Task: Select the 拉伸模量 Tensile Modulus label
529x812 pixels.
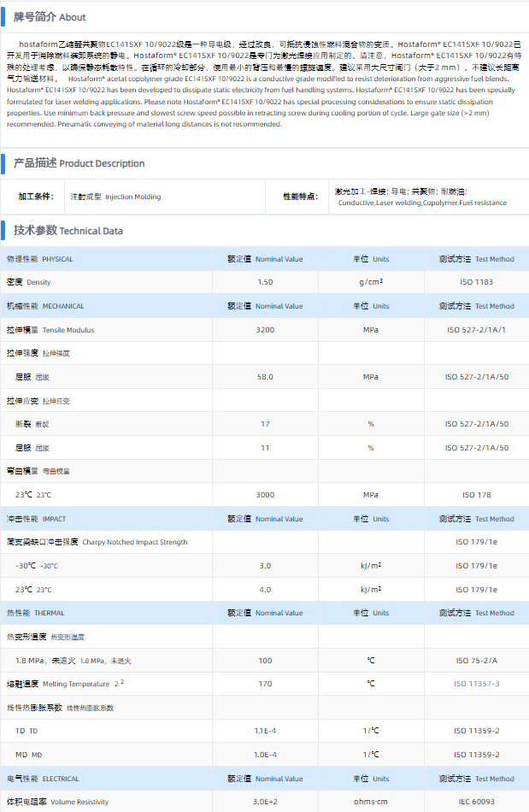Action: pyautogui.click(x=50, y=330)
